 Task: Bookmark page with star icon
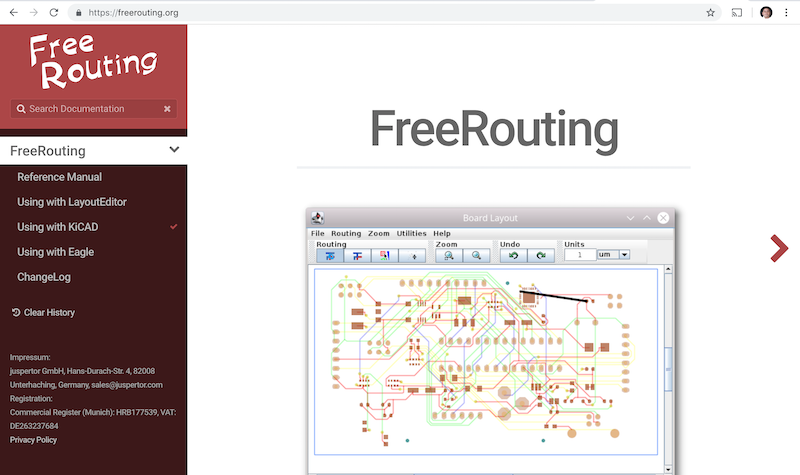[710, 13]
